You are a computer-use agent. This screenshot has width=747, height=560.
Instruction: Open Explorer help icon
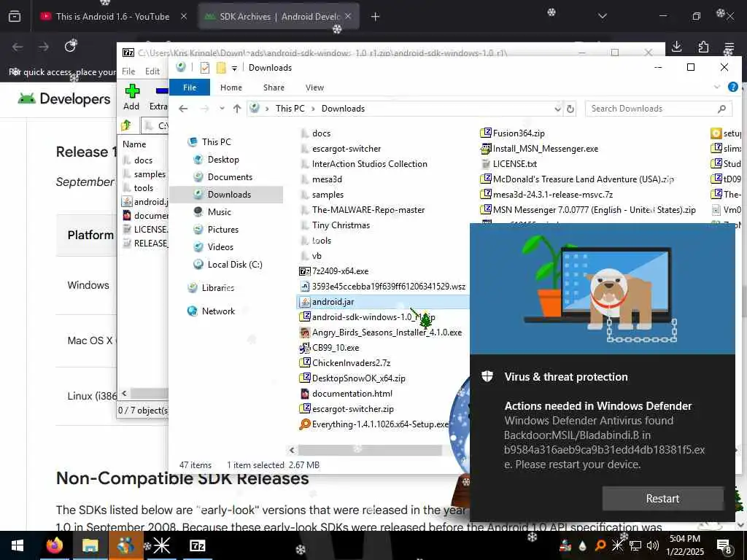(732, 87)
